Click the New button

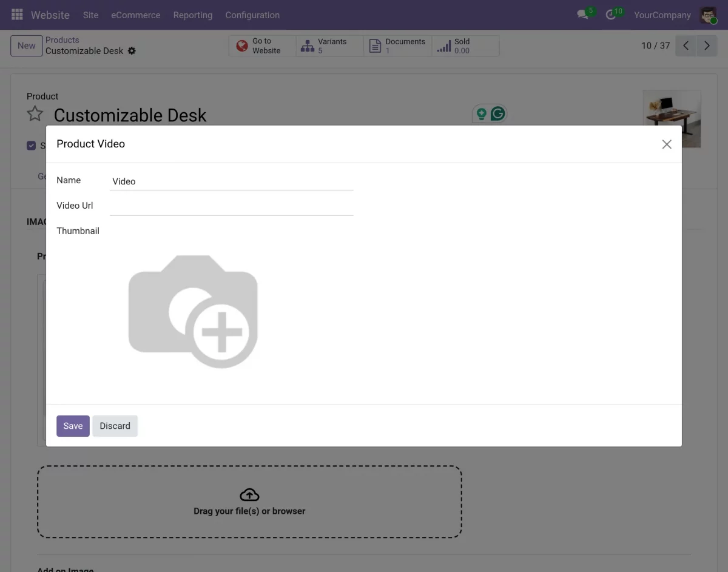[27, 45]
